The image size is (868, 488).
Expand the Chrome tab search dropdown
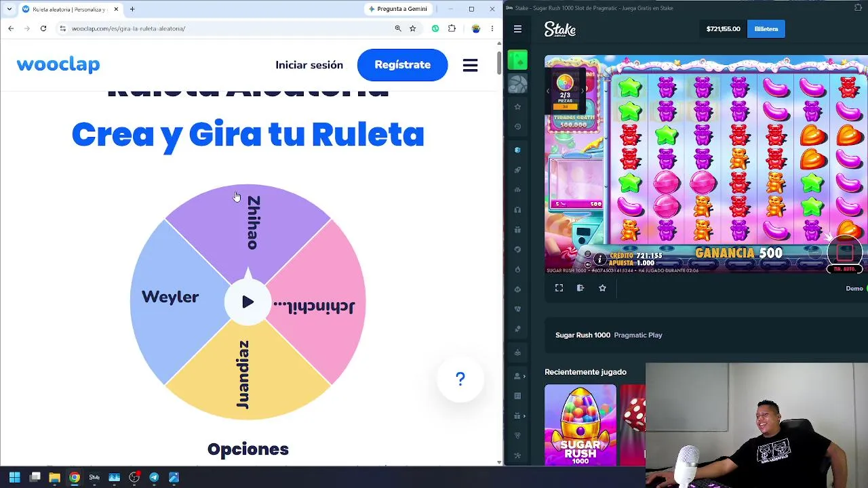point(9,9)
